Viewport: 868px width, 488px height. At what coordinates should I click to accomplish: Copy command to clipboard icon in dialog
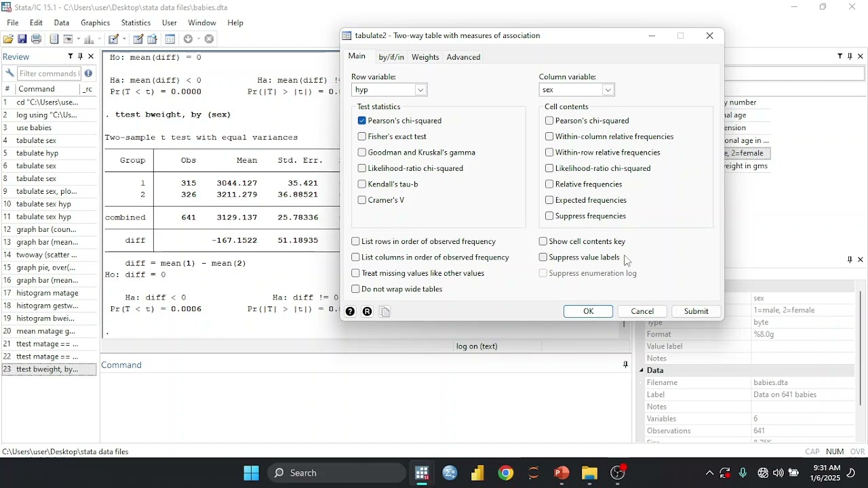coord(385,312)
